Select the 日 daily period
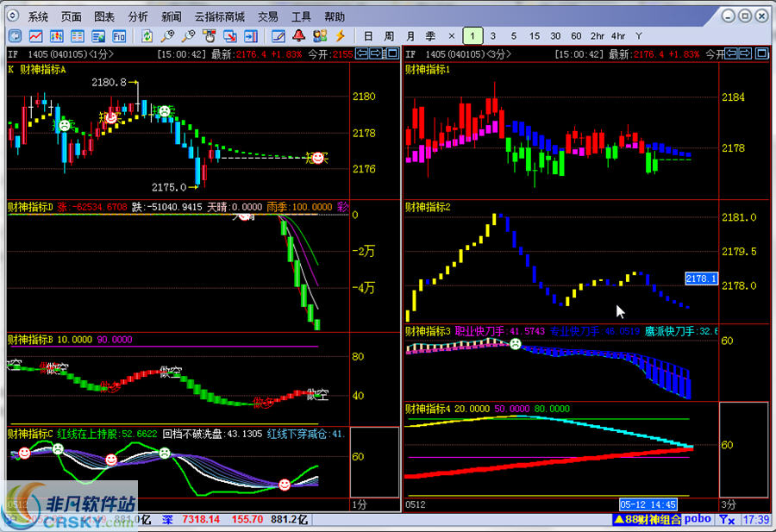 (x=367, y=35)
